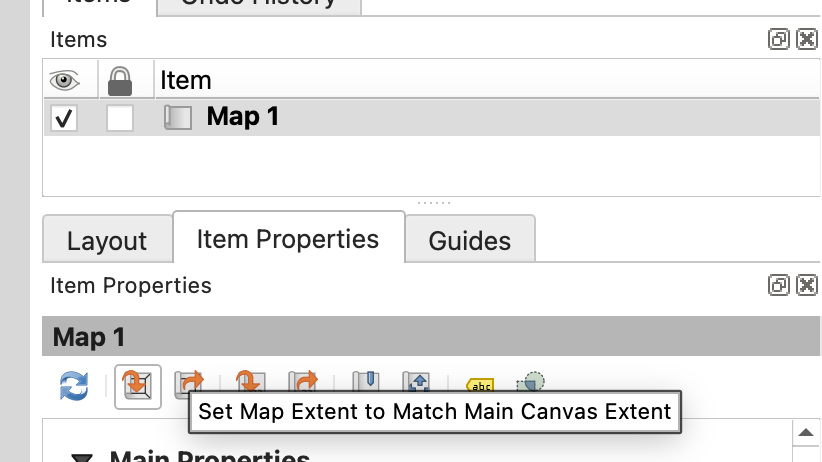Image resolution: width=822 pixels, height=462 pixels.
Task: Undock the Item Properties panel
Action: pos(777,286)
